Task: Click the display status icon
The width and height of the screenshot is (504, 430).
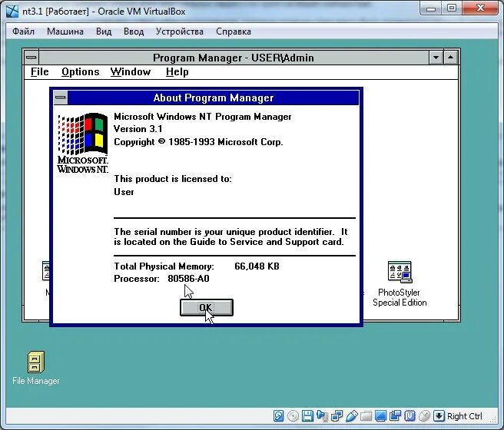Action: point(380,416)
